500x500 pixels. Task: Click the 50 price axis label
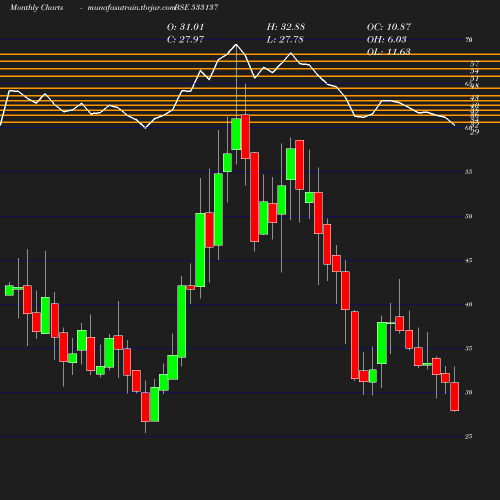pyautogui.click(x=469, y=216)
